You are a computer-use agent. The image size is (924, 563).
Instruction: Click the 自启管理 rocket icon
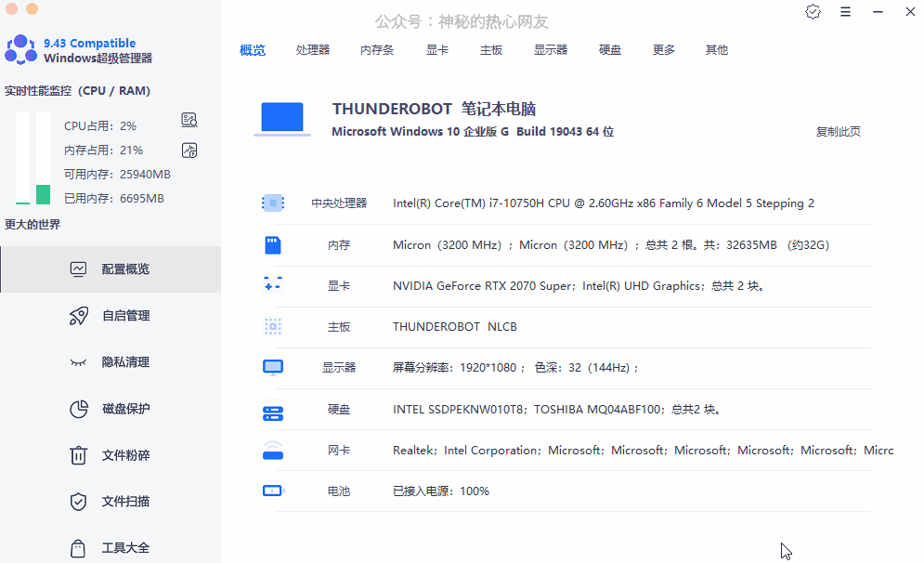click(x=78, y=316)
